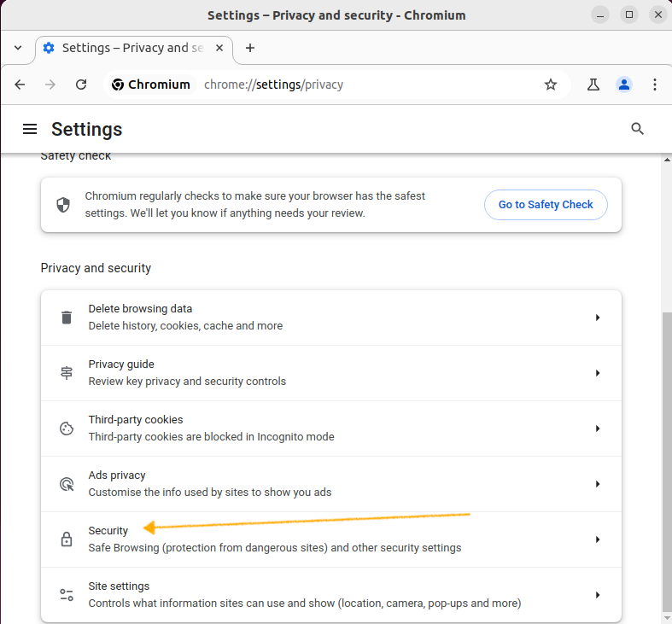Open Ads privacy settings row
Image resolution: width=672 pixels, height=624 pixels.
331,484
